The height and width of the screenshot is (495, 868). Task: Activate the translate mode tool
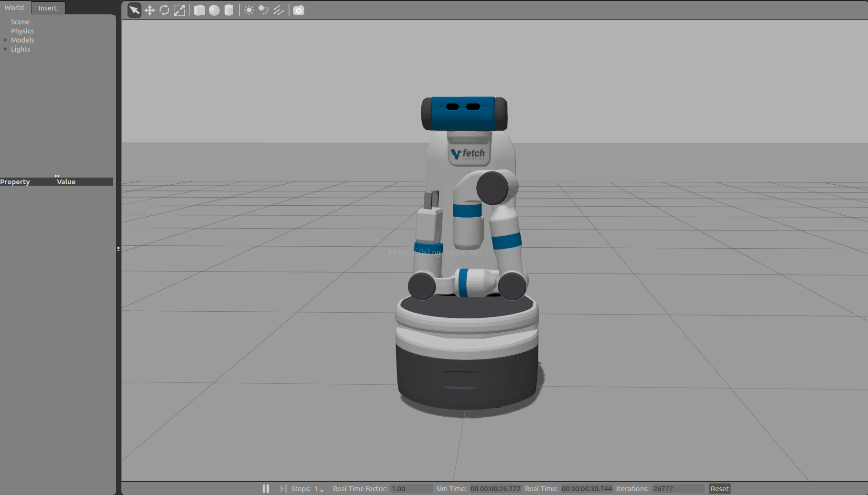pyautogui.click(x=150, y=10)
